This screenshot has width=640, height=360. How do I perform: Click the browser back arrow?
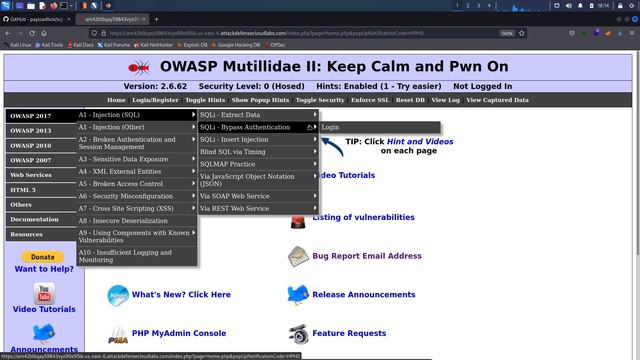(x=8, y=33)
